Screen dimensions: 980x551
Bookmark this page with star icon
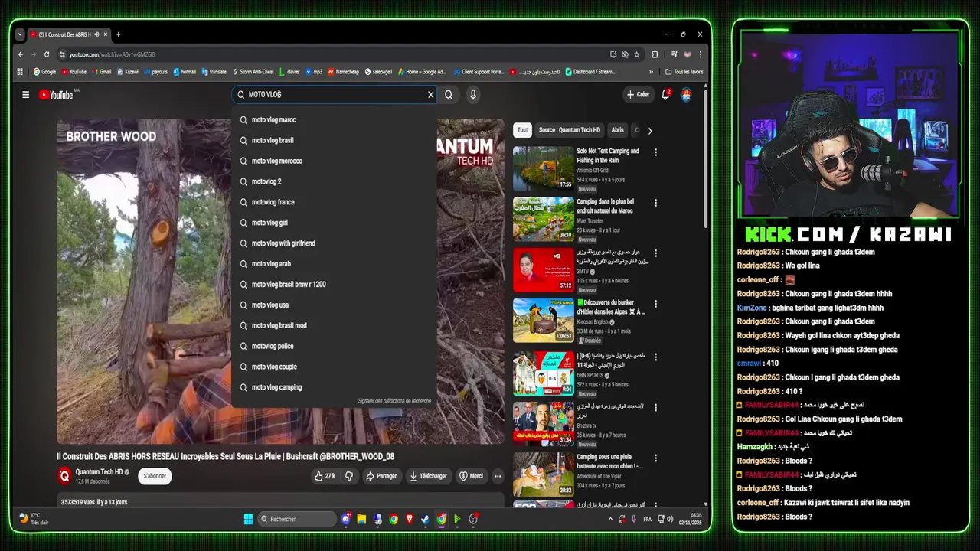tap(636, 54)
